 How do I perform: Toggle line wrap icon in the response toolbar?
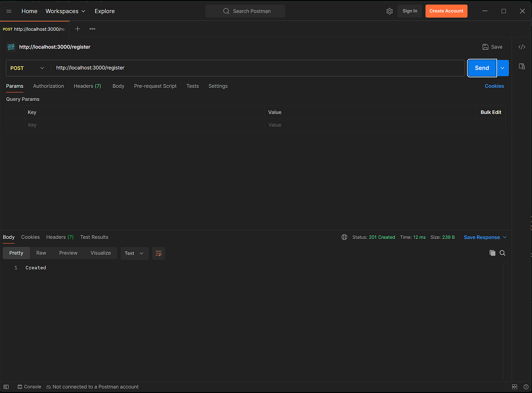click(x=158, y=253)
